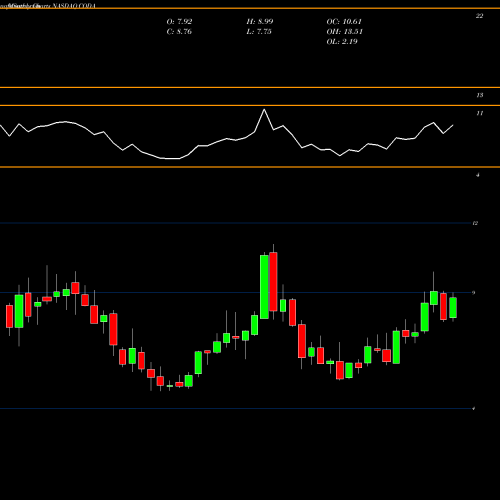
Task: Click the '22' axis label at top right
Action: click(479, 16)
